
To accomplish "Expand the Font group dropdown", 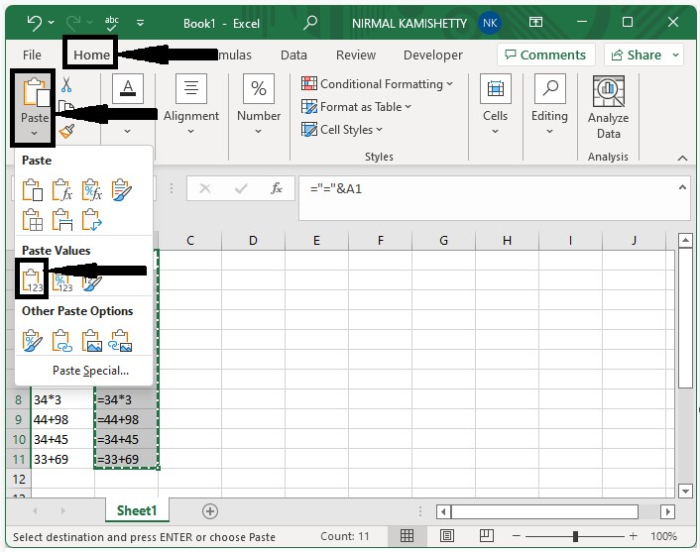I will [x=127, y=131].
